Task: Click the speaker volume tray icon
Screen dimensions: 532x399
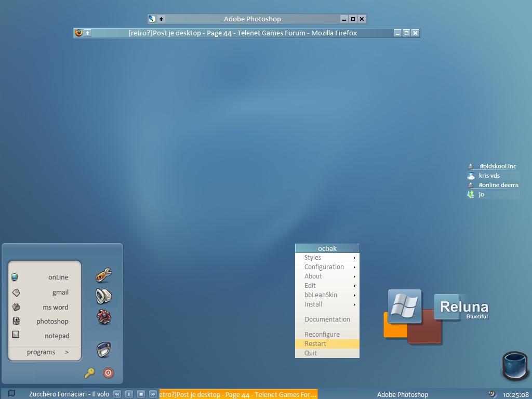Action: pos(493,394)
